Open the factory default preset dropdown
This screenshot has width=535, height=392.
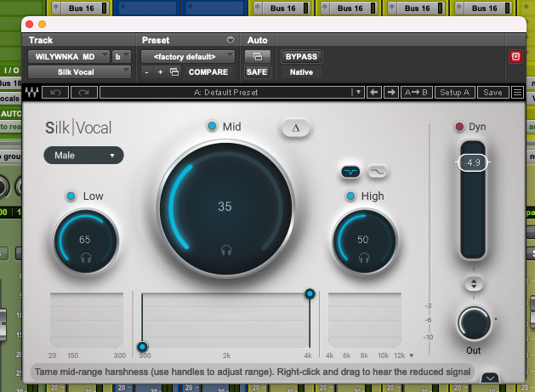[188, 57]
